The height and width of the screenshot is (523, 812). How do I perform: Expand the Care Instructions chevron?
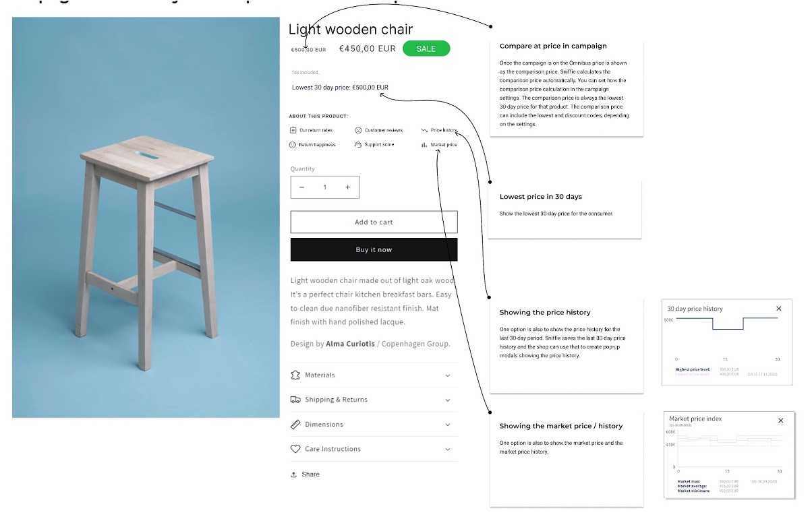(448, 450)
